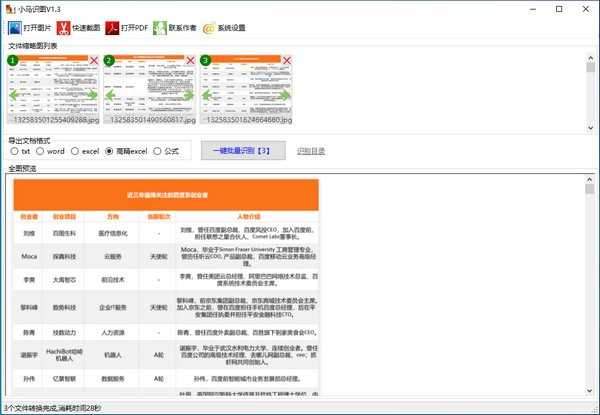Select thumbnail 3 ending in 664880.jpg

pos(246,89)
